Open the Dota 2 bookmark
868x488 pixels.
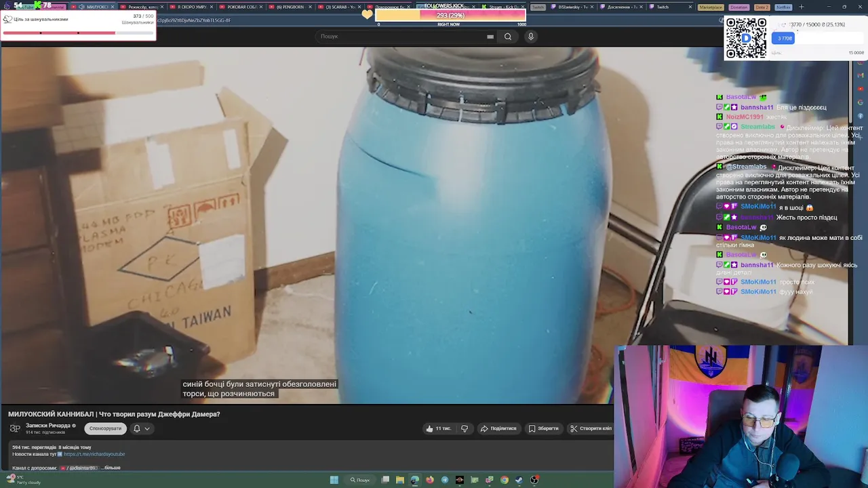pos(762,7)
